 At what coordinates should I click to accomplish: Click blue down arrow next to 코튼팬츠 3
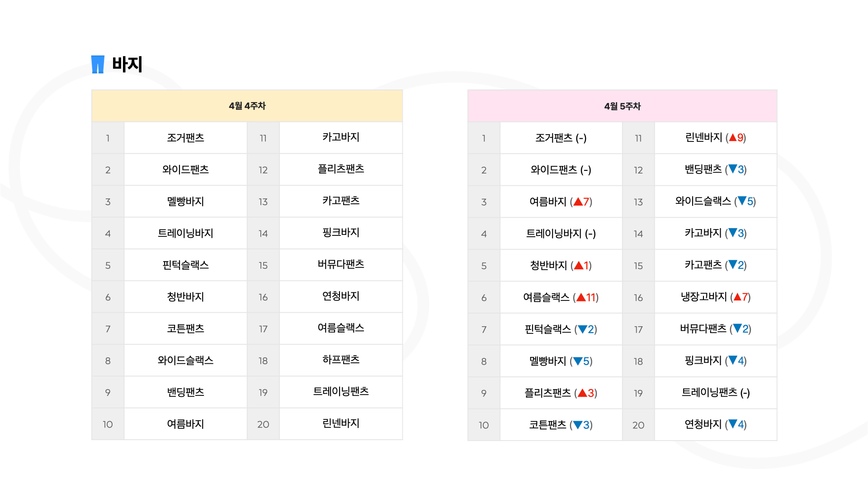(578, 425)
